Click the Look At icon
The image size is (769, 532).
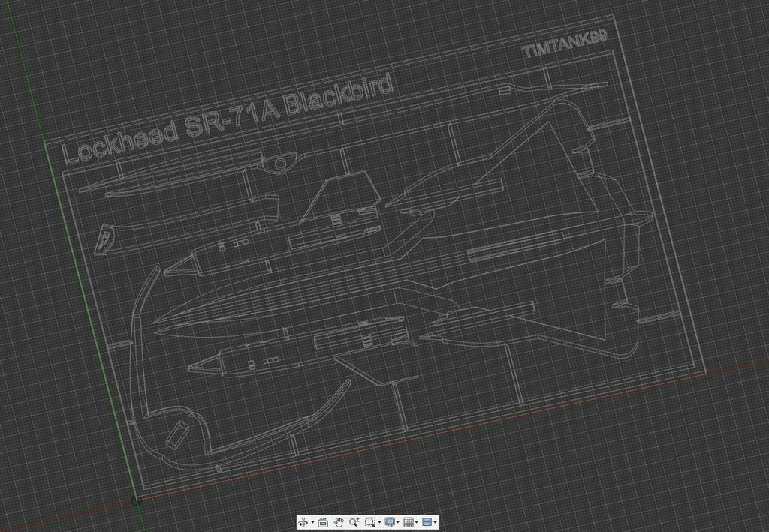[323, 523]
